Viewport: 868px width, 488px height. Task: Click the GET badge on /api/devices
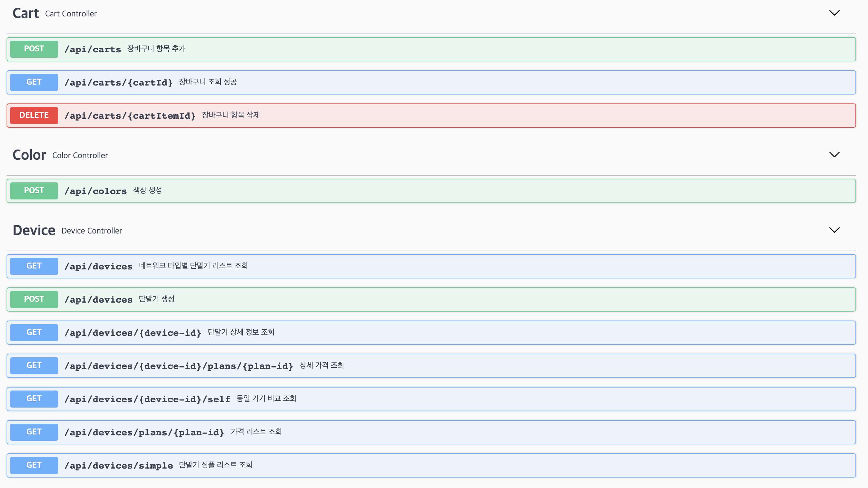pyautogui.click(x=34, y=266)
